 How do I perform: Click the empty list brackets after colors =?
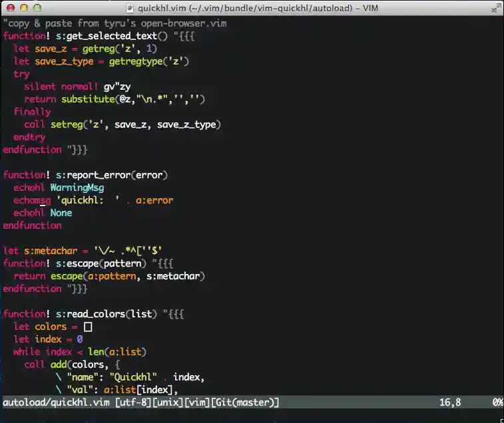tap(88, 327)
